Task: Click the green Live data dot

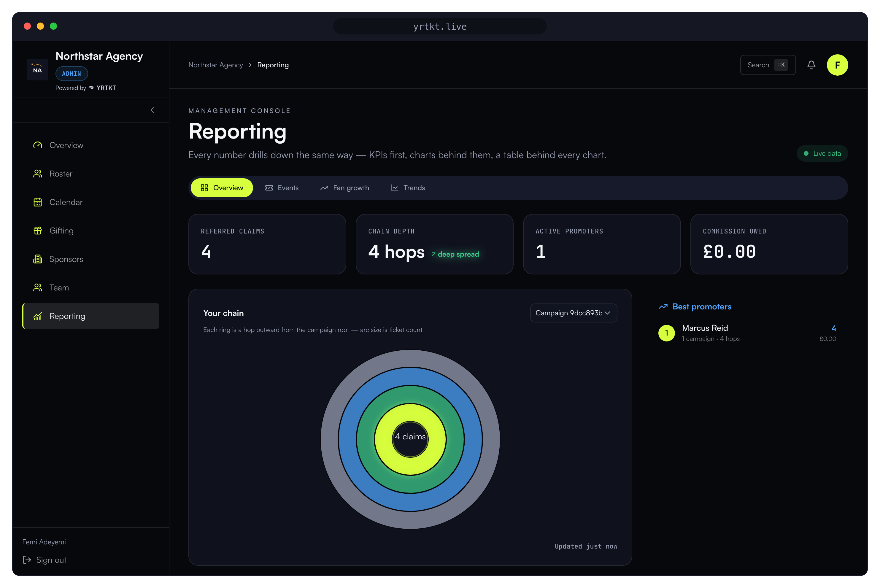Action: pyautogui.click(x=806, y=153)
